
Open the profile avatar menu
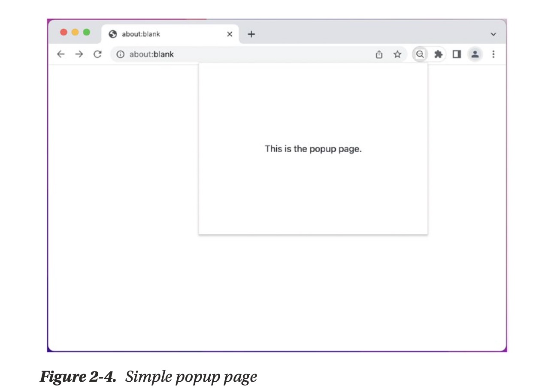tap(475, 54)
